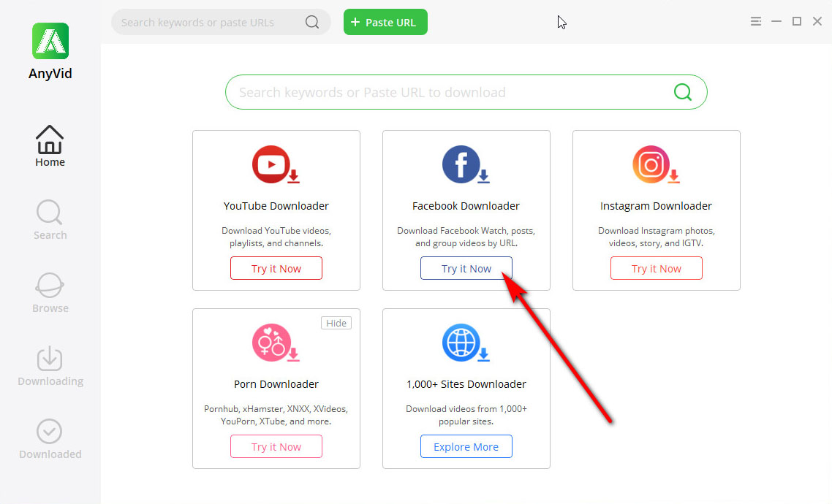This screenshot has height=504, width=832.
Task: Click the Facebook Downloader title text
Action: pyautogui.click(x=466, y=206)
